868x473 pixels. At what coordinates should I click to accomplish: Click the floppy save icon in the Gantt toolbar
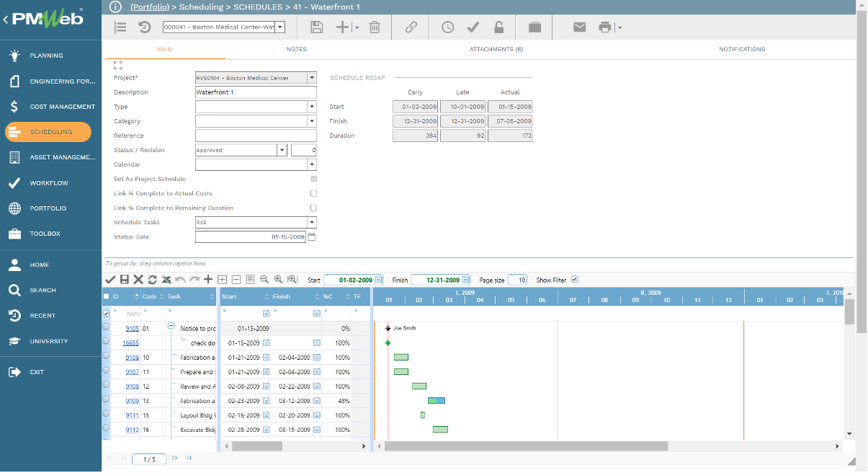(125, 280)
